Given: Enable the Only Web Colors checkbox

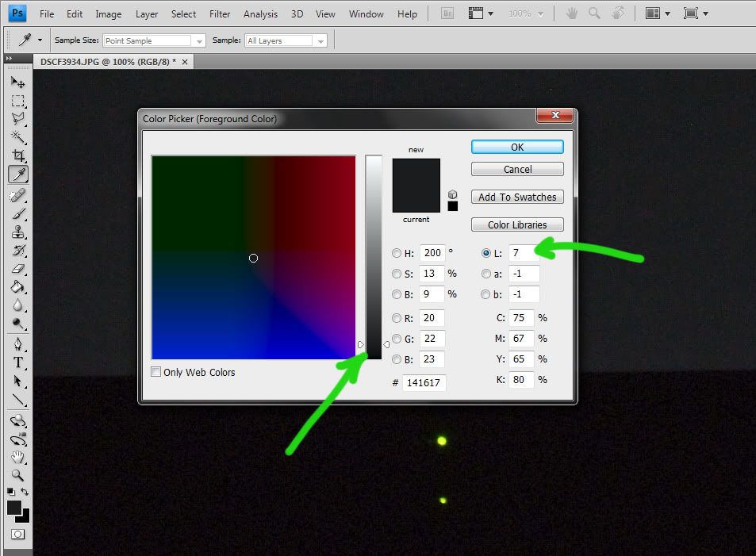Looking at the screenshot, I should (156, 372).
